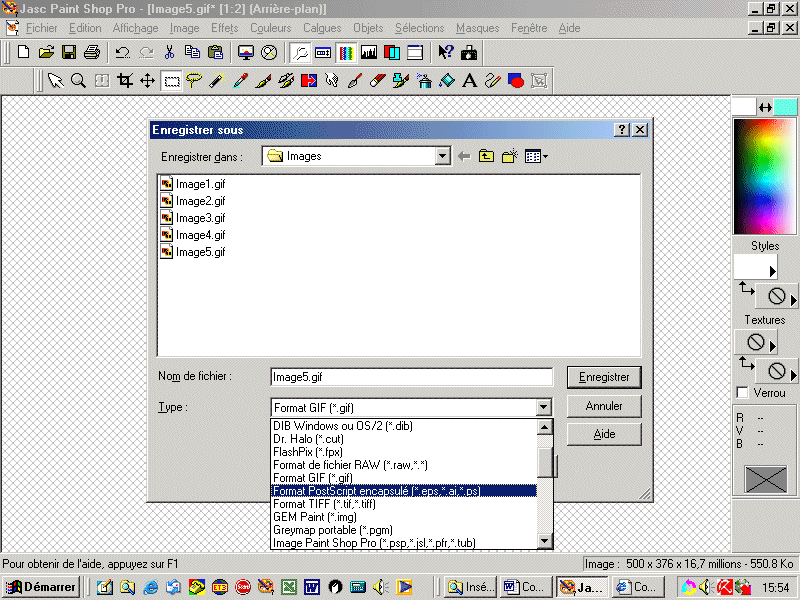800x600 pixels.
Task: Select the Airbrush spray can tool
Action: pyautogui.click(x=423, y=81)
